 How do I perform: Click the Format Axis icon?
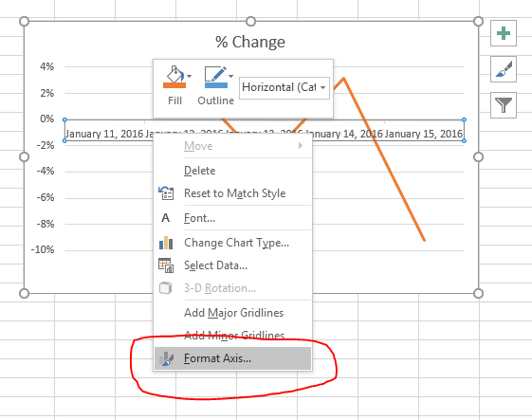click(x=166, y=358)
